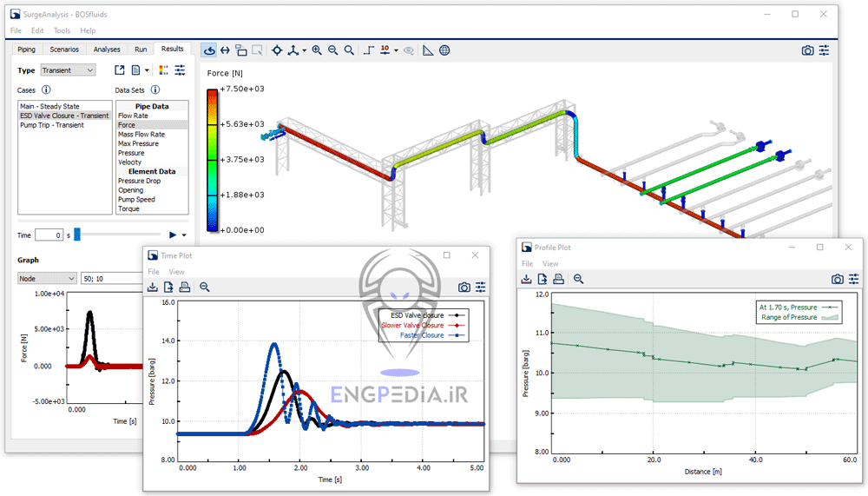Click the export results icon beside Type
The image size is (868, 496).
pyautogui.click(x=120, y=69)
